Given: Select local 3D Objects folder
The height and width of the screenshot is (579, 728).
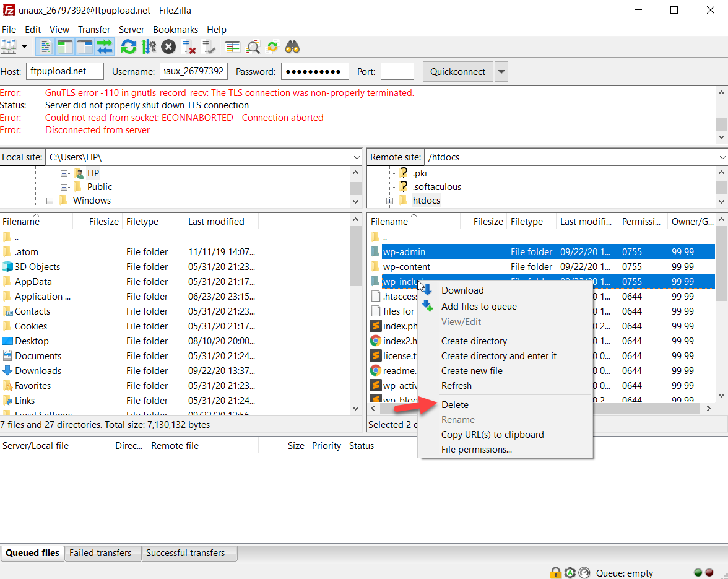Looking at the screenshot, I should tap(37, 267).
